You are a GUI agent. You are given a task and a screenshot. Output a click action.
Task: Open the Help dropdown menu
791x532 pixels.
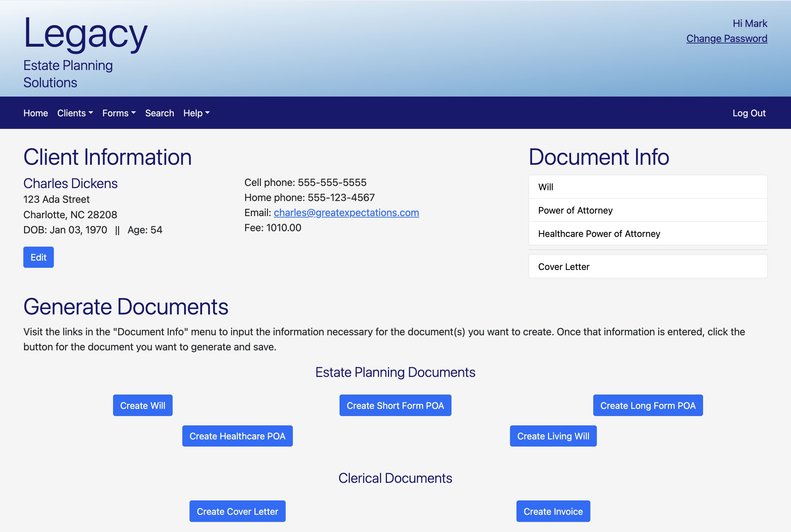click(x=196, y=113)
